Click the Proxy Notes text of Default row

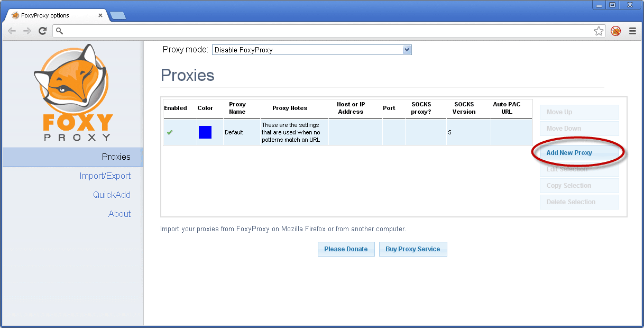pos(291,133)
